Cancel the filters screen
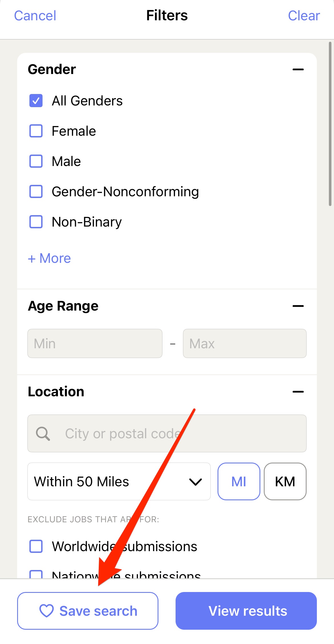 35,16
